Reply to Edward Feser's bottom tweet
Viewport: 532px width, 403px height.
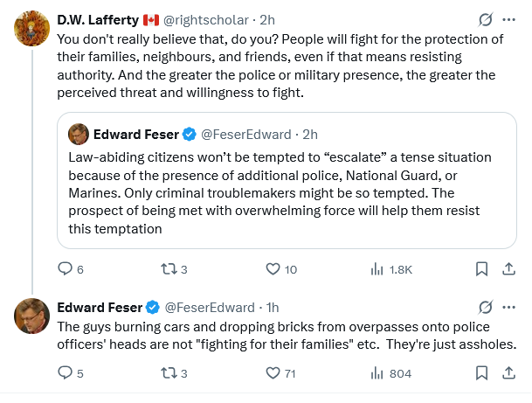click(65, 373)
